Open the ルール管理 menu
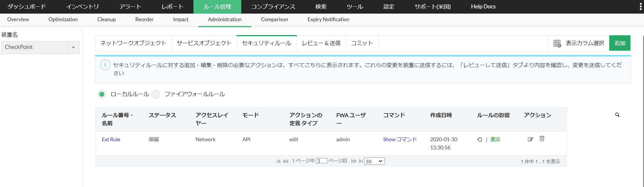 (217, 7)
